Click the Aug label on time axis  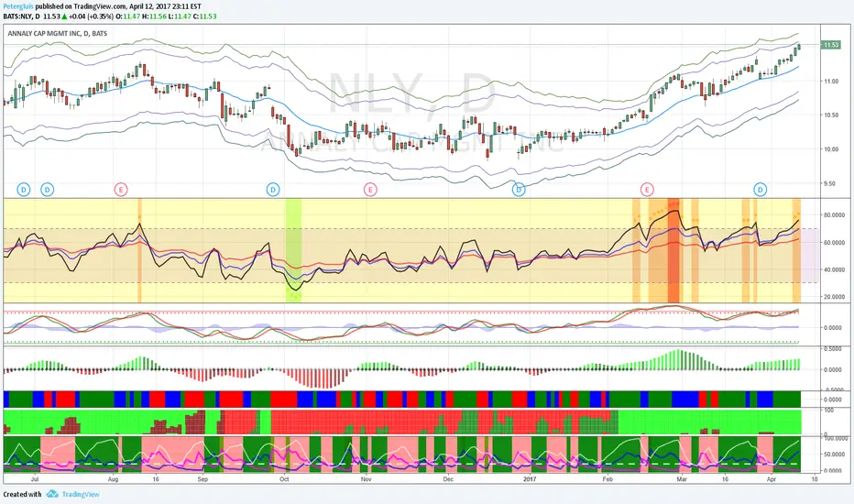point(113,479)
